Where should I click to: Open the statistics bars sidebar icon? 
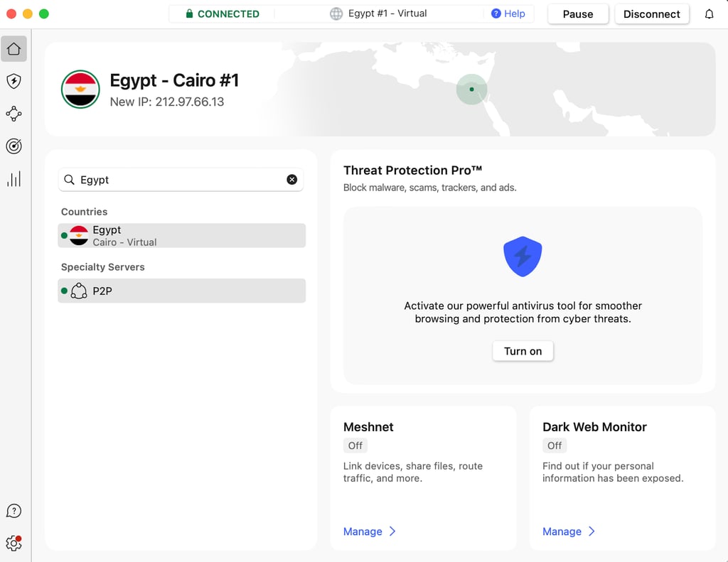14,178
